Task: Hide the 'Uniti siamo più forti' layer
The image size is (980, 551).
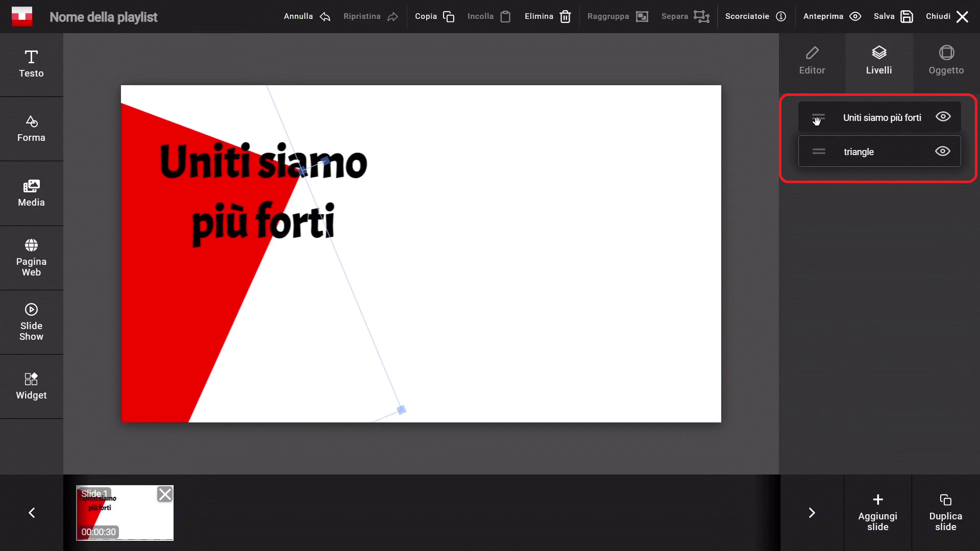Action: (x=943, y=117)
